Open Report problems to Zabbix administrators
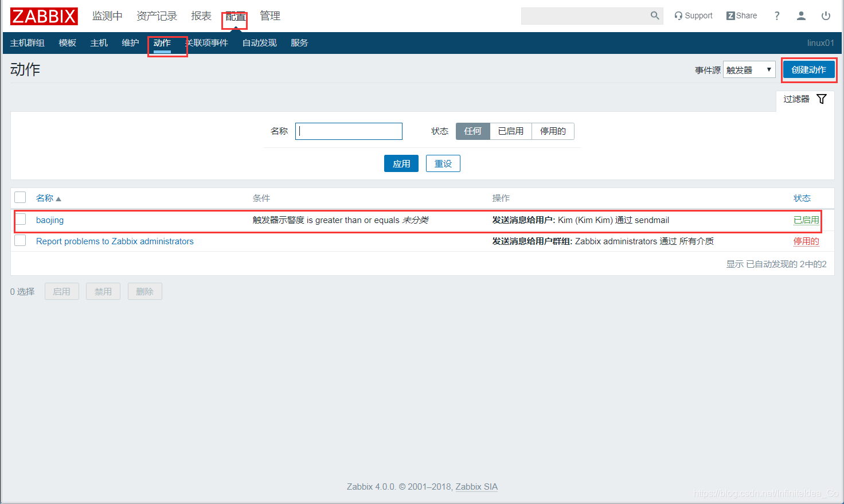844x504 pixels. 115,241
